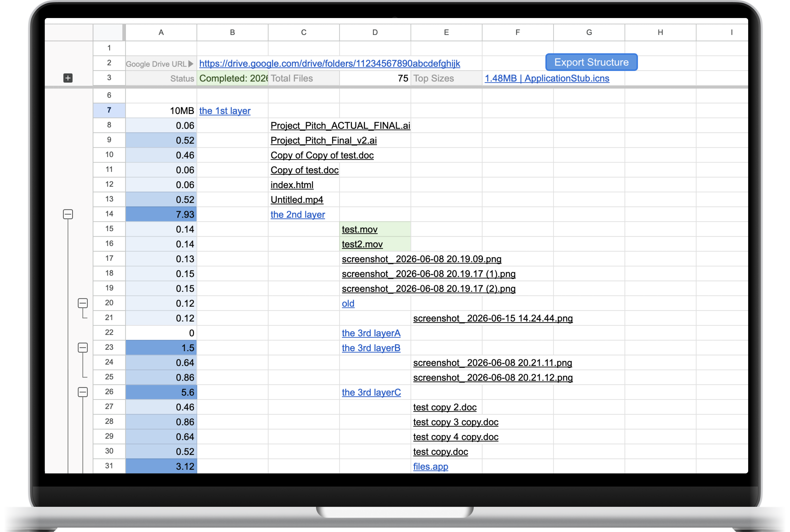Open 'the 1st layer' folder link

tap(225, 111)
